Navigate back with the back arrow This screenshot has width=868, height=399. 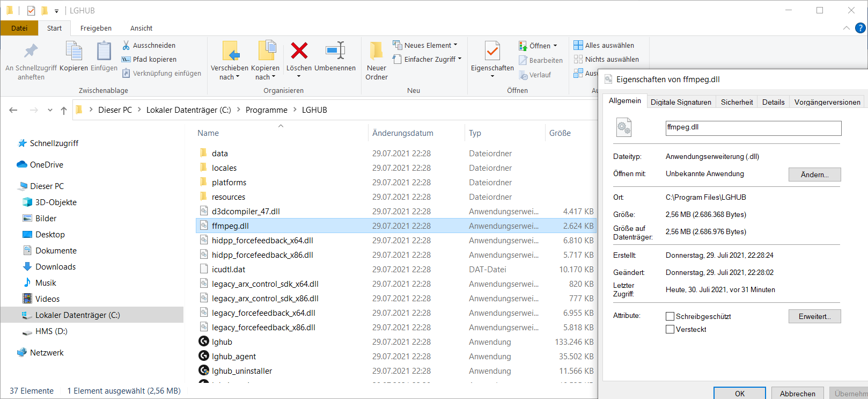point(13,110)
